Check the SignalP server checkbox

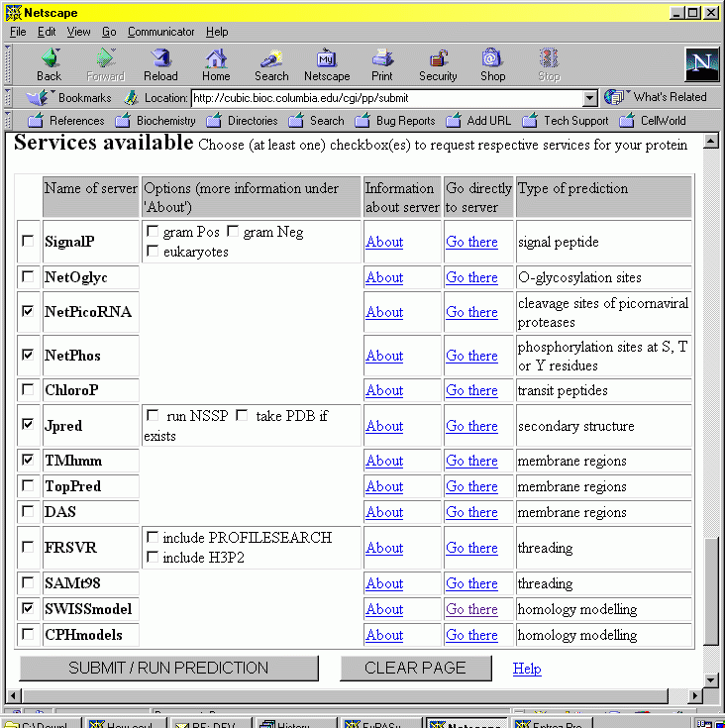[28, 241]
